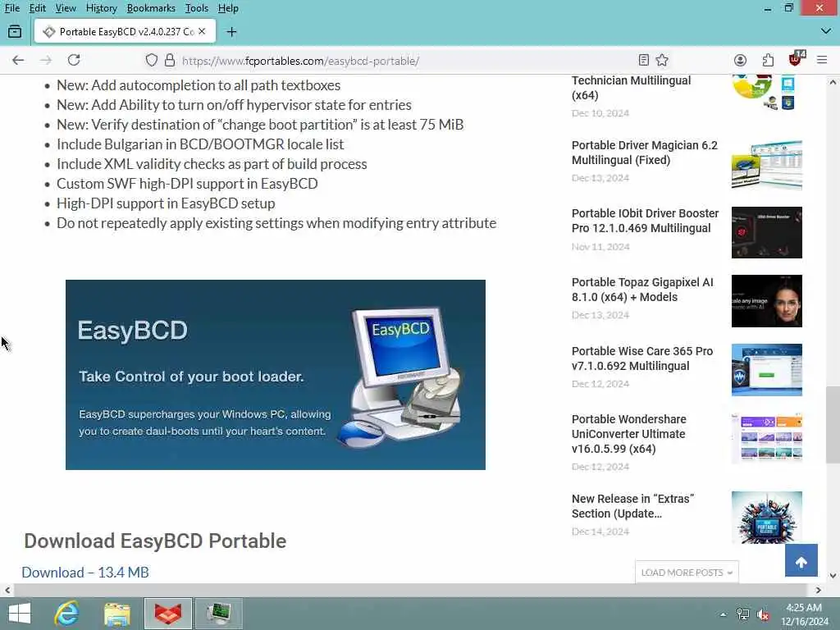
Task: Click the Wise Care 365 thumbnail
Action: click(x=767, y=370)
